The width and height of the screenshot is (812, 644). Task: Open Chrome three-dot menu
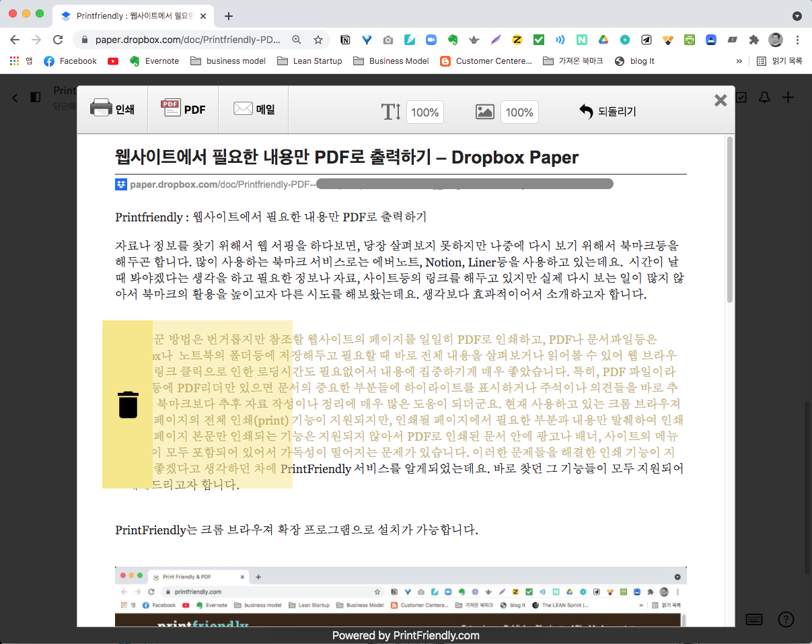(797, 40)
